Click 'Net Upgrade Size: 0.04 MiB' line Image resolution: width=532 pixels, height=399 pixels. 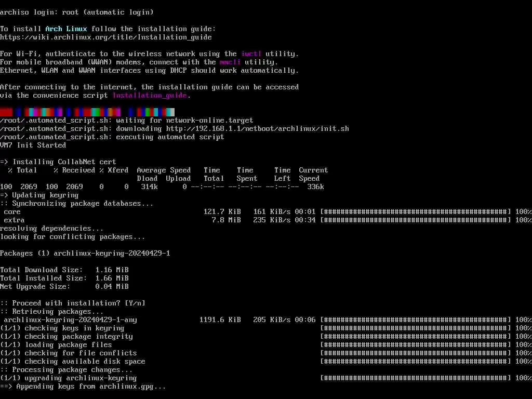click(64, 287)
